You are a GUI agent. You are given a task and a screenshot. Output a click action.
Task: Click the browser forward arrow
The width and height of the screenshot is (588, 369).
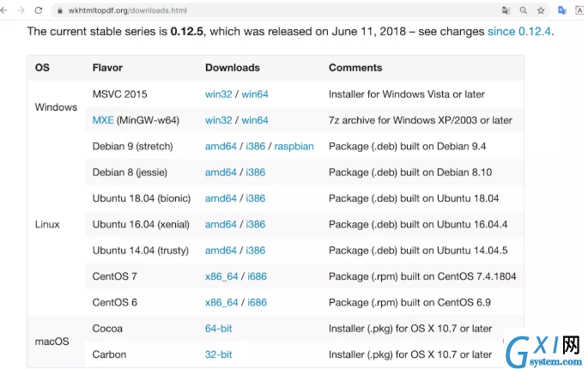pyautogui.click(x=21, y=10)
